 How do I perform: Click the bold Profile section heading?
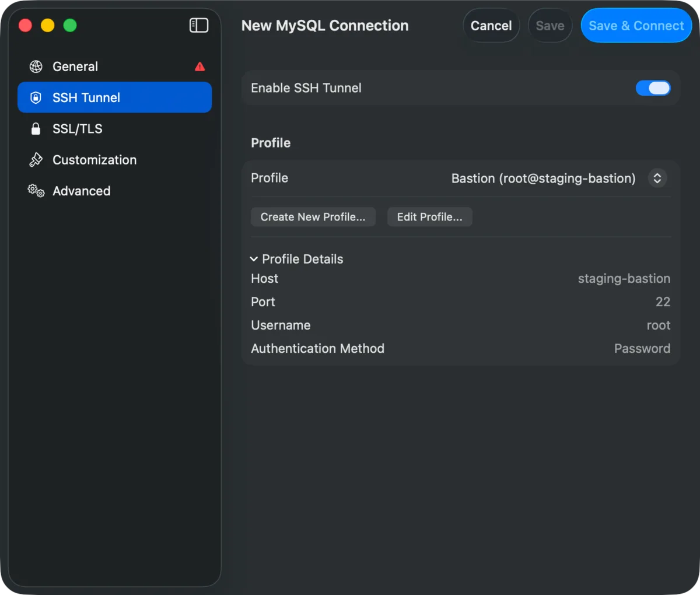click(271, 143)
